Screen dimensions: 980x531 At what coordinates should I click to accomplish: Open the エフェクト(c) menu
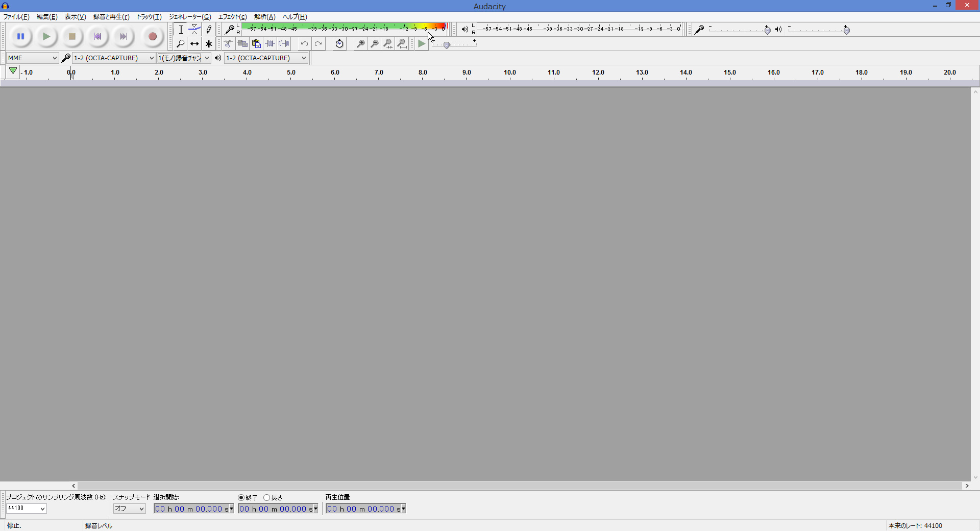pyautogui.click(x=233, y=17)
